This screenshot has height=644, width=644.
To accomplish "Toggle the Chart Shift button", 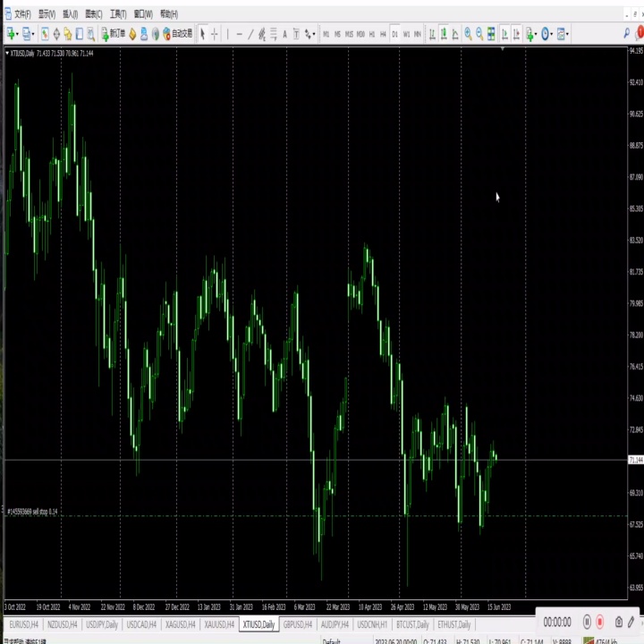I will tap(516, 34).
